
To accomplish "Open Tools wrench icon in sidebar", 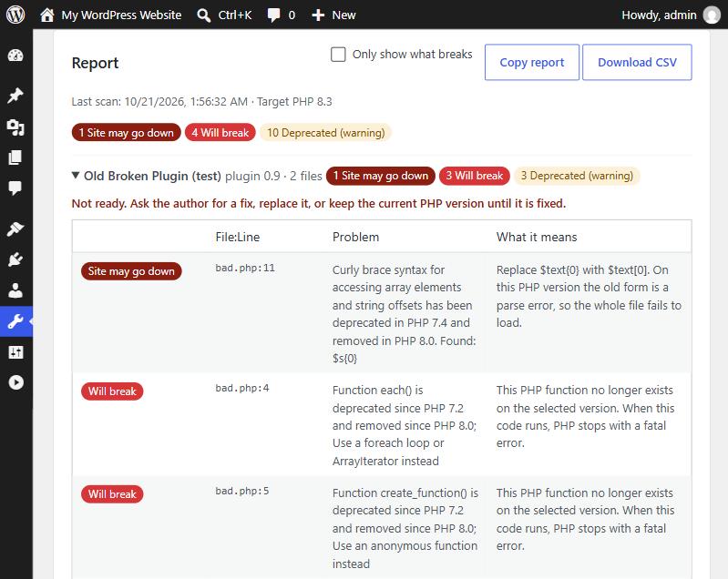I will coord(15,321).
